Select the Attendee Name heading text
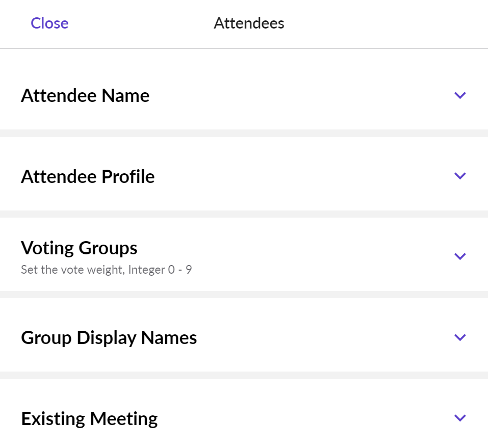Viewport: 488px width, 448px height. point(85,96)
